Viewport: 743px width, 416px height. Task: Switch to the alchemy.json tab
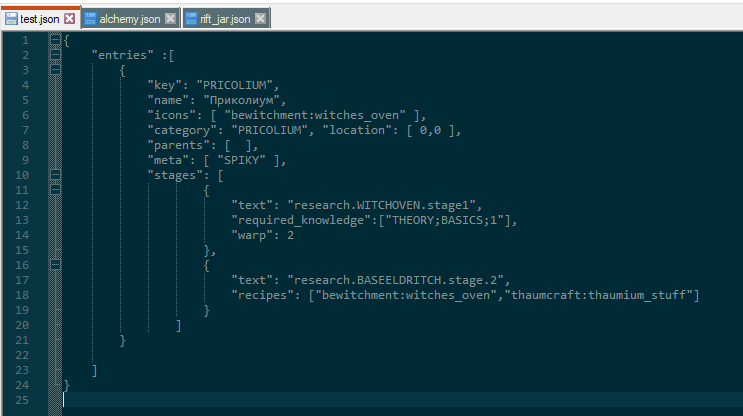point(130,19)
